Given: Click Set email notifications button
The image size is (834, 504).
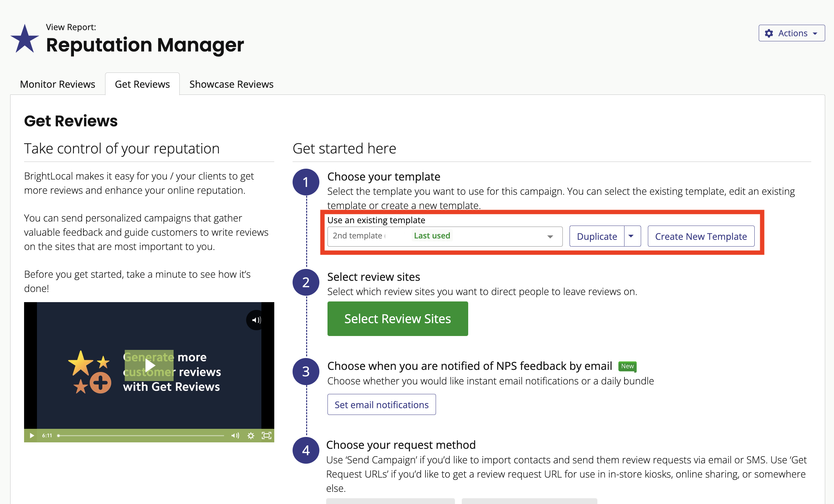Looking at the screenshot, I should click(381, 404).
